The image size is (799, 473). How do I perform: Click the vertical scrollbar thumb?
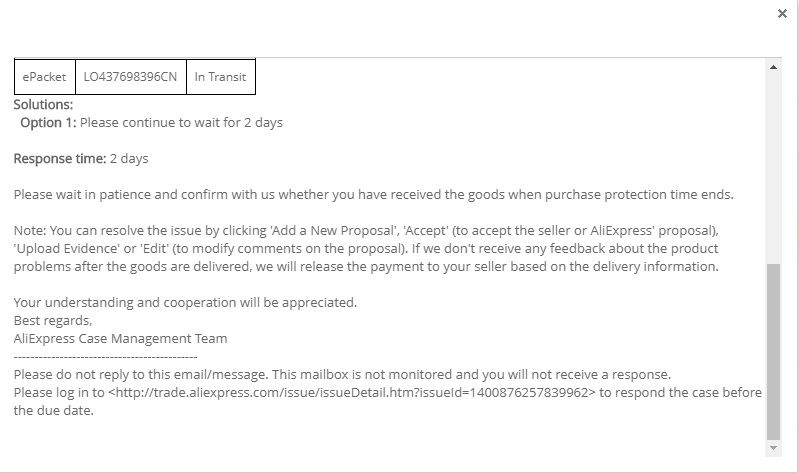[773, 350]
